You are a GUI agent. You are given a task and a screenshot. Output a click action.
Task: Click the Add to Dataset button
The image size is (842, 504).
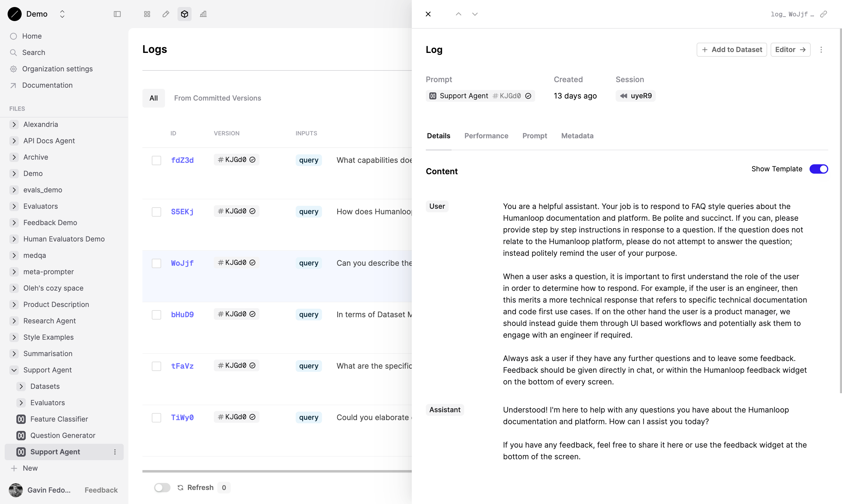[732, 50]
